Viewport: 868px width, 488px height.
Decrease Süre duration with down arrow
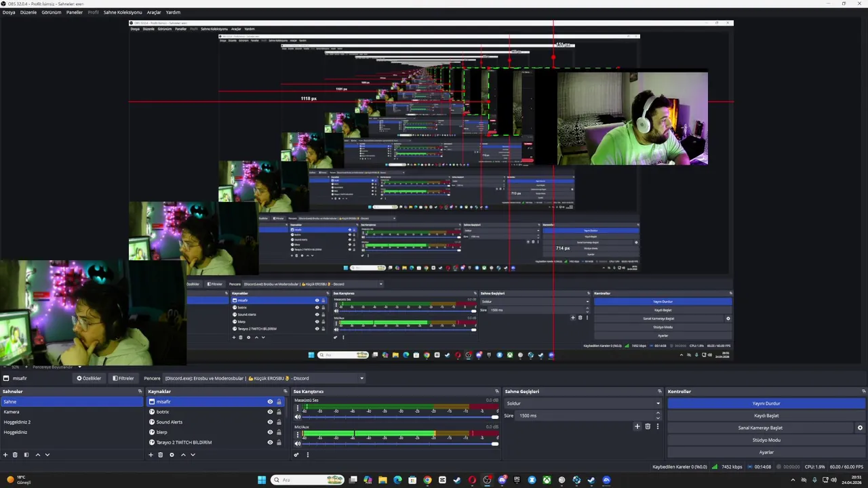[657, 418]
